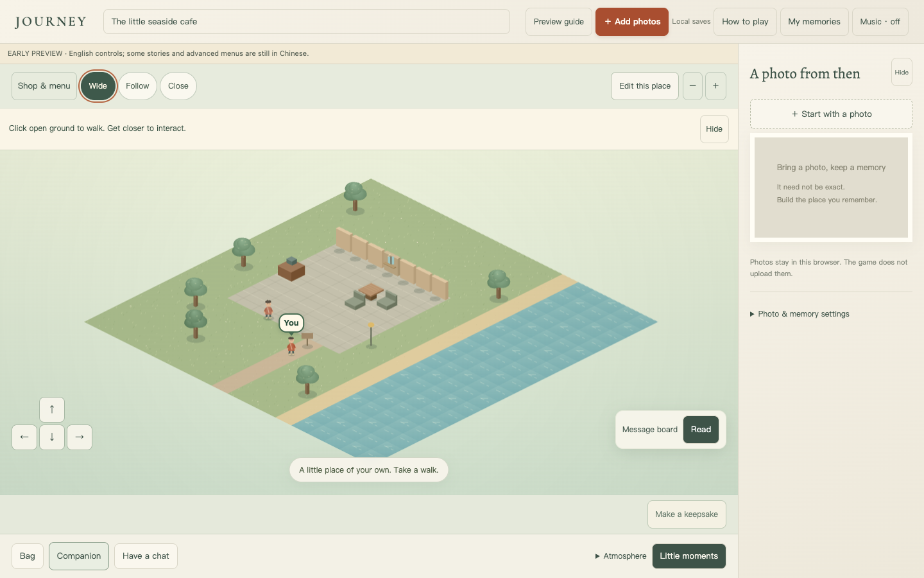This screenshot has width=924, height=578.
Task: Open Little moments
Action: 689,556
